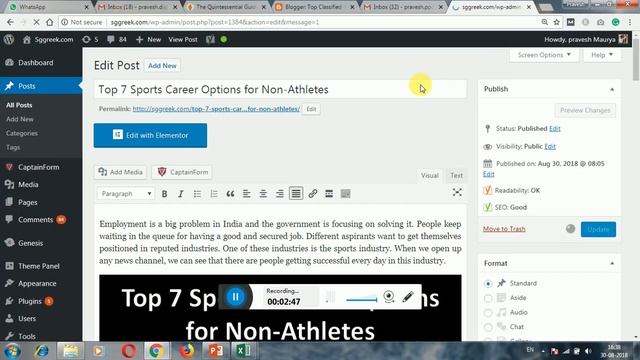Image resolution: width=640 pixels, height=360 pixels.
Task: Open Categories submenu item
Action: tap(22, 133)
